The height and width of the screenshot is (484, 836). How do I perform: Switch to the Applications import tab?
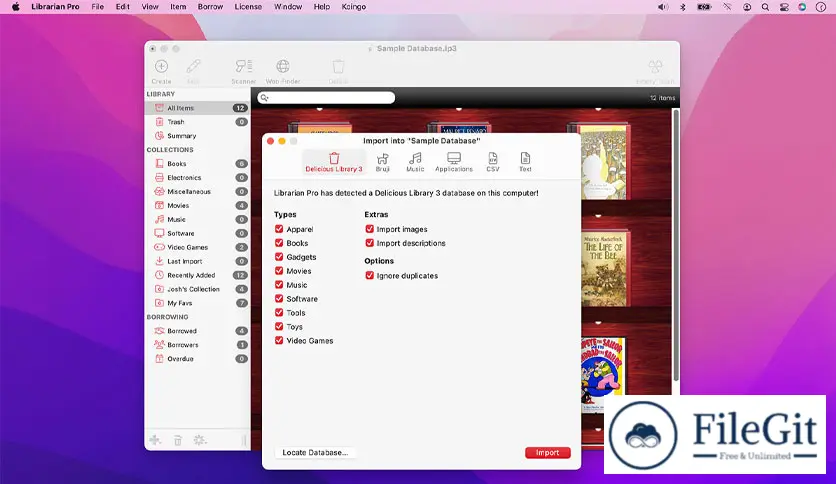pos(454,162)
